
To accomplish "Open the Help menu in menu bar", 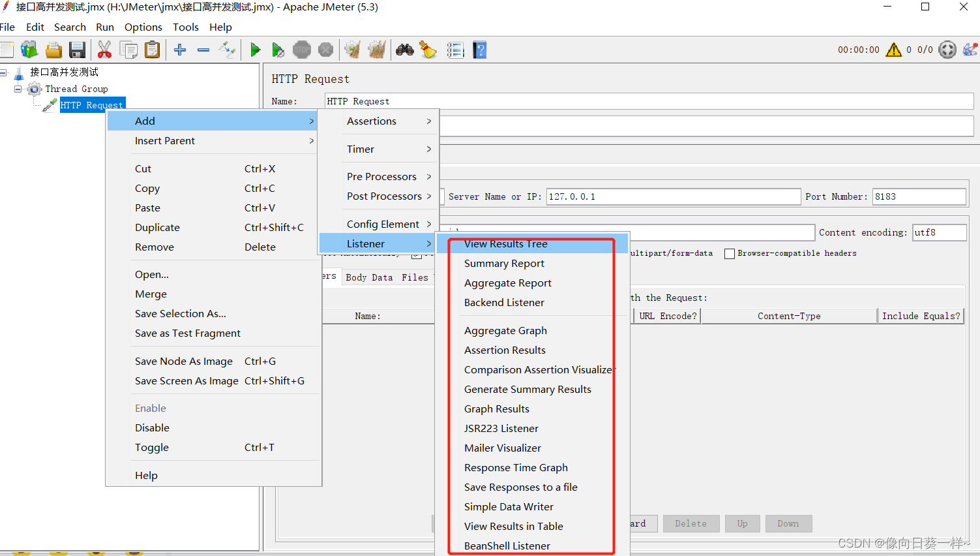I will coord(220,27).
